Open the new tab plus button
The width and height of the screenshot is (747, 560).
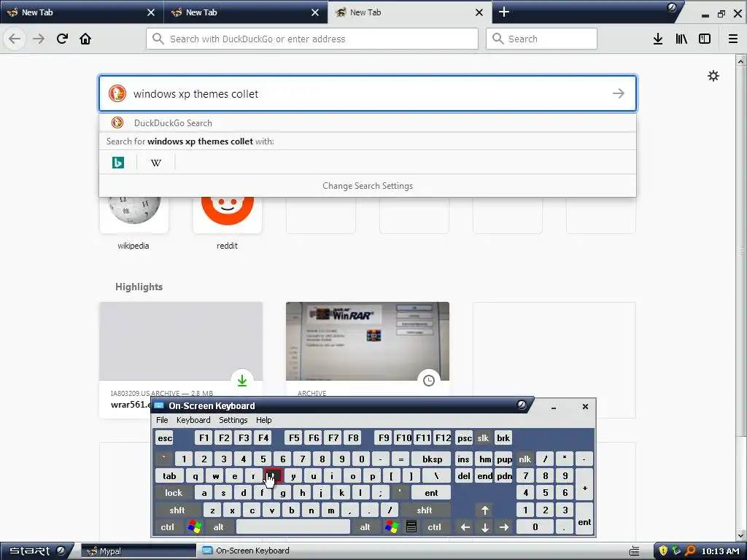(x=504, y=12)
